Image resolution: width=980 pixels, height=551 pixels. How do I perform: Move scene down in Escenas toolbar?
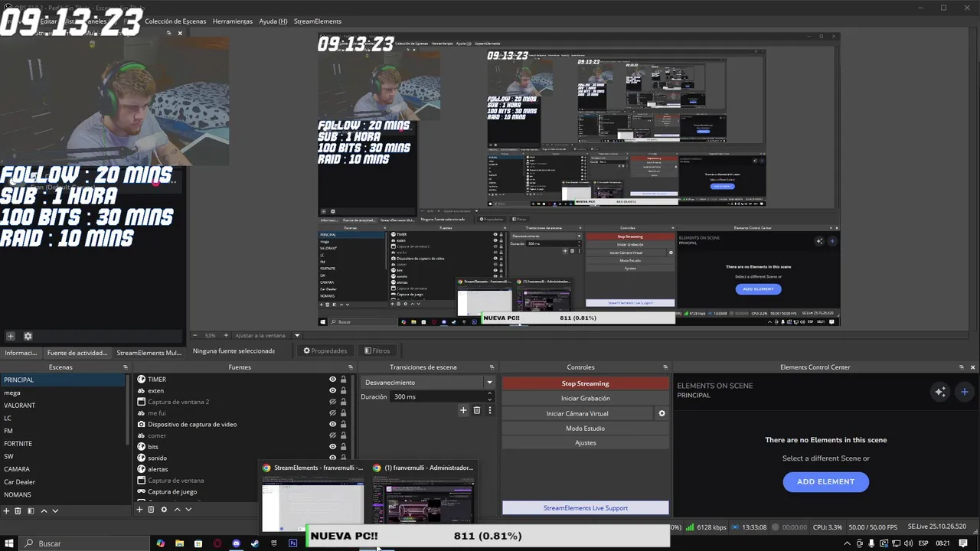[x=55, y=510]
